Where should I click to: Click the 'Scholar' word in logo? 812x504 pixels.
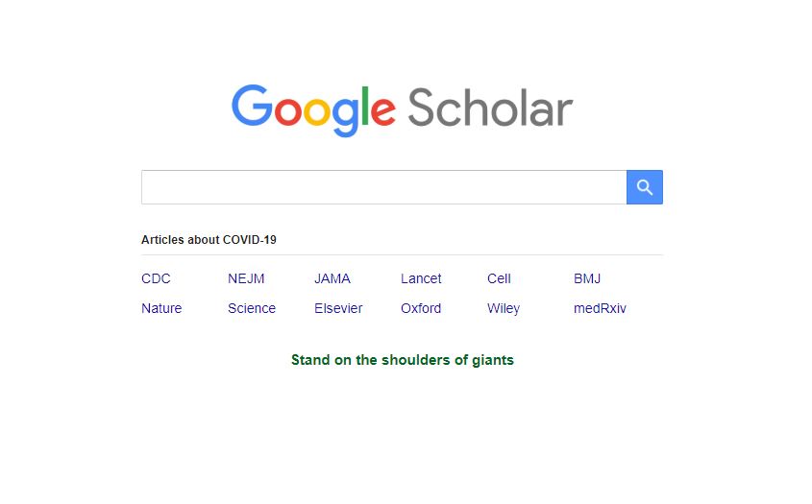coord(490,108)
